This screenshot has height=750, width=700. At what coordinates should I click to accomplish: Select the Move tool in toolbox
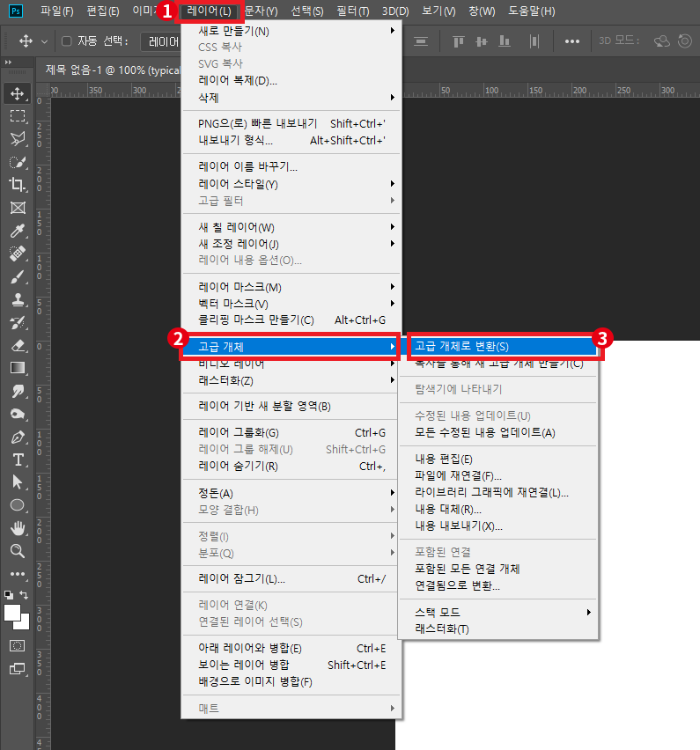(x=18, y=93)
